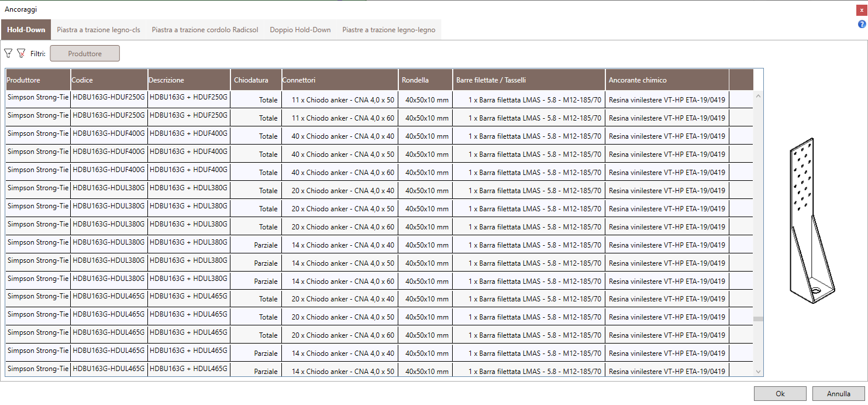Open Piastra a trazione cordolo Radicsol tab

point(205,30)
